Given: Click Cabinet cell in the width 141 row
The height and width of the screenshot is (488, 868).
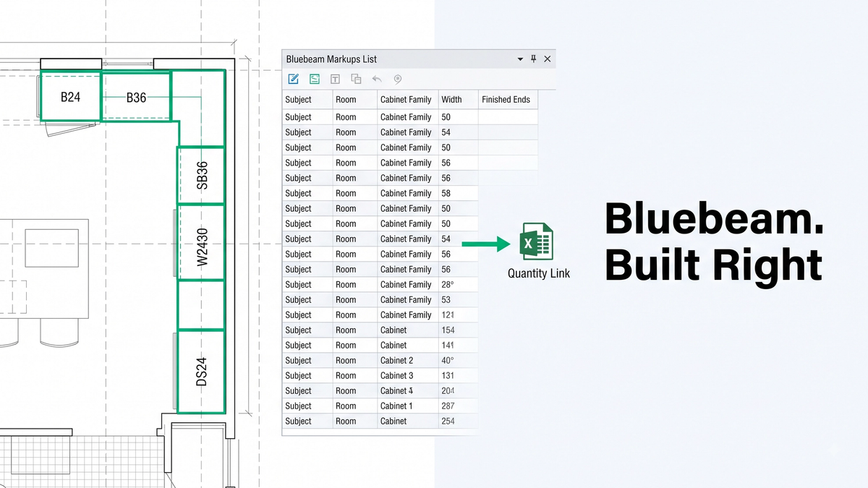Looking at the screenshot, I should [408, 346].
